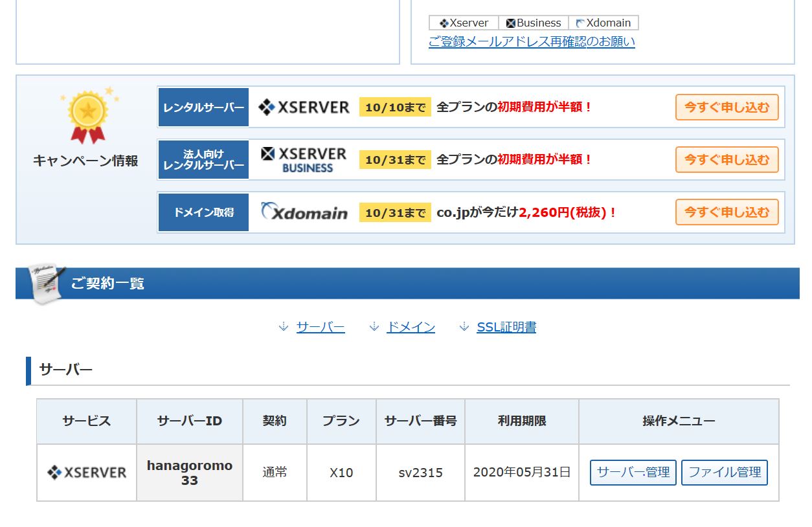
Task: Click the sv2315 server number cell
Action: [x=421, y=473]
